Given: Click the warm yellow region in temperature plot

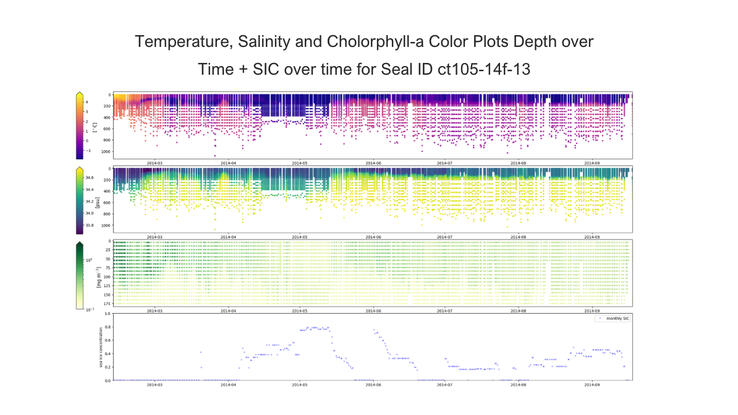Looking at the screenshot, I should coord(125,101).
